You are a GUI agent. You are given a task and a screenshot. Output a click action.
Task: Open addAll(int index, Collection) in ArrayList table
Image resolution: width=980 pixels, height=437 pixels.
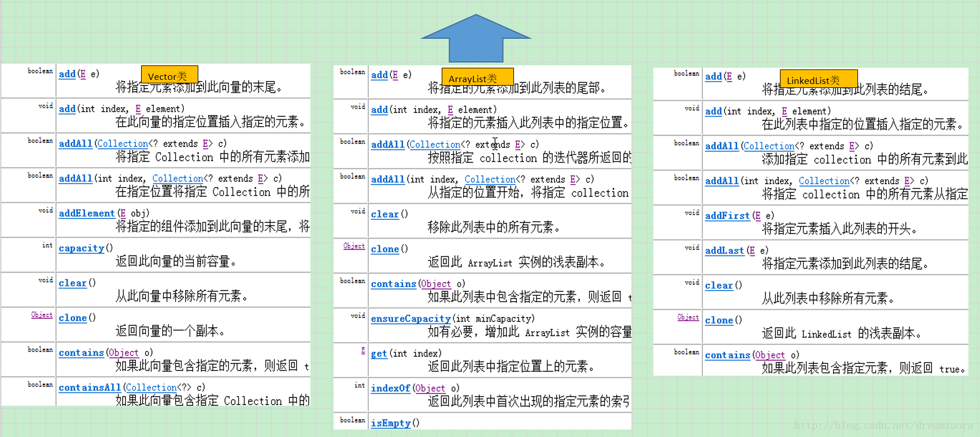click(388, 179)
